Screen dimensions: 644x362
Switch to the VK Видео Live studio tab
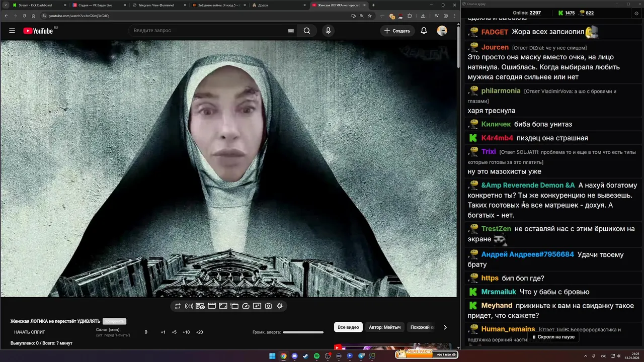tap(99, 5)
